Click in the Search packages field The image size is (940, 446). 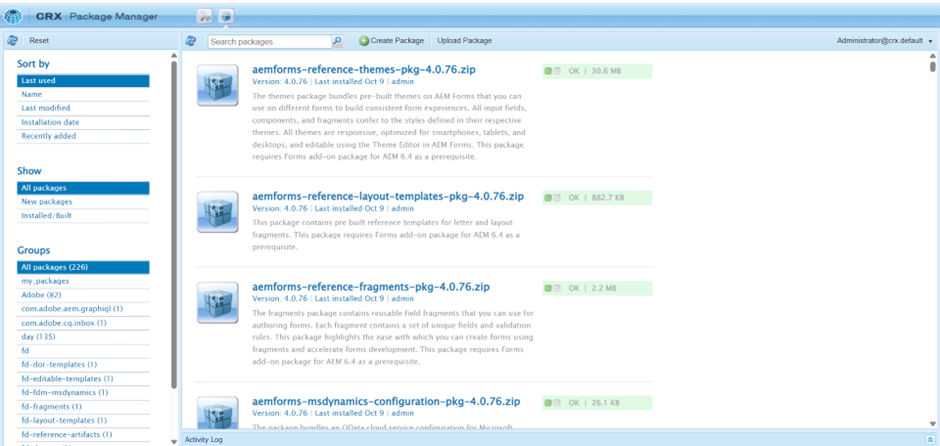[268, 42]
